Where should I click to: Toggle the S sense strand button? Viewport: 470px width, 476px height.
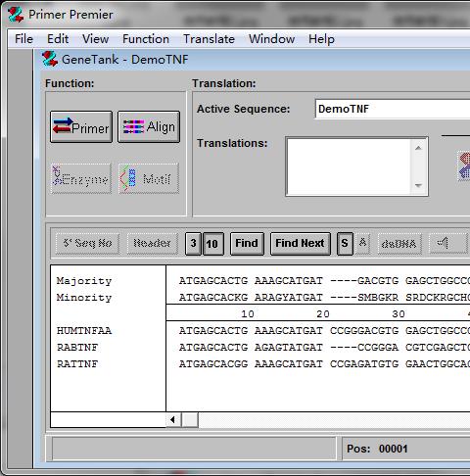[x=345, y=243]
